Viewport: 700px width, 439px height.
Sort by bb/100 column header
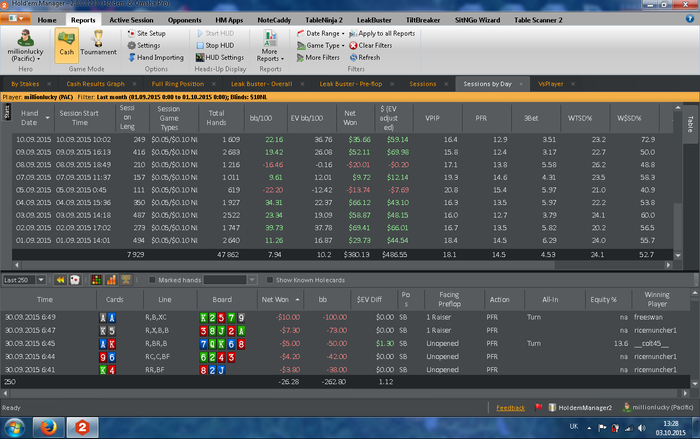click(261, 118)
